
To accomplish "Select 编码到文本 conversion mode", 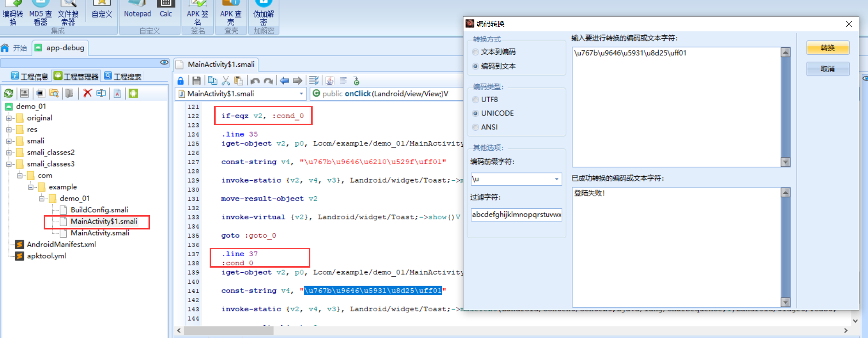I will [x=494, y=66].
